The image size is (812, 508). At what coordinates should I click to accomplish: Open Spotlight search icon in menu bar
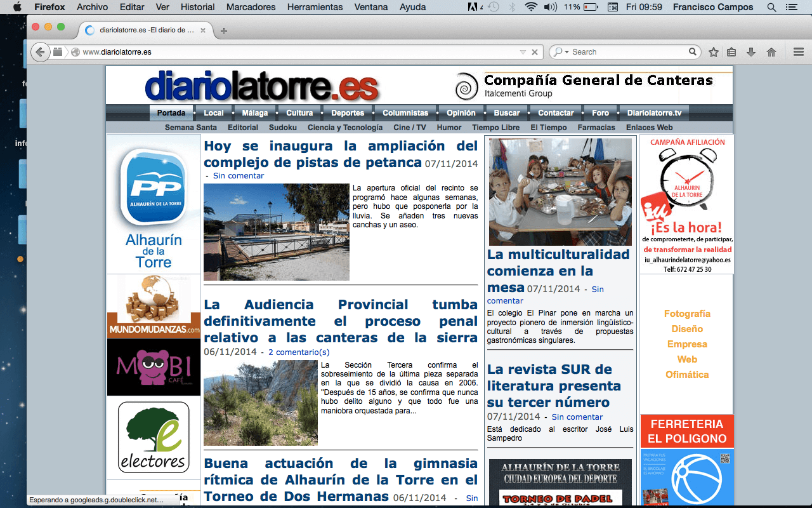coord(771,7)
